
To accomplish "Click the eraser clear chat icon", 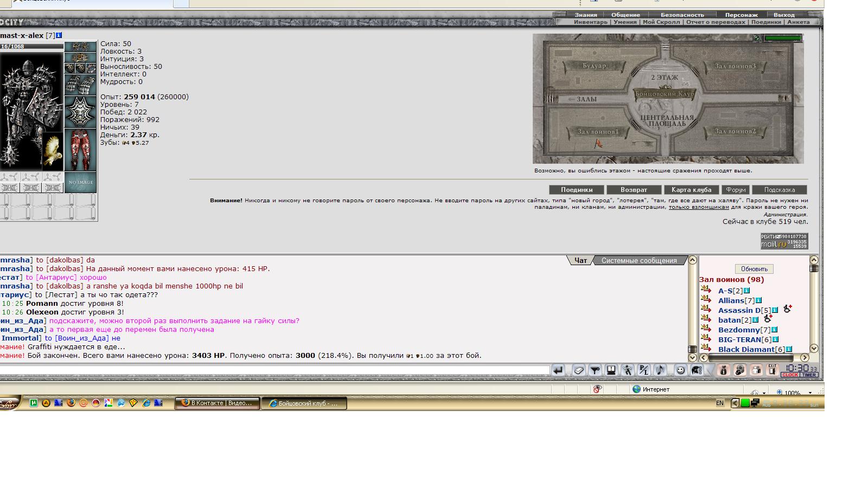I will pos(578,370).
